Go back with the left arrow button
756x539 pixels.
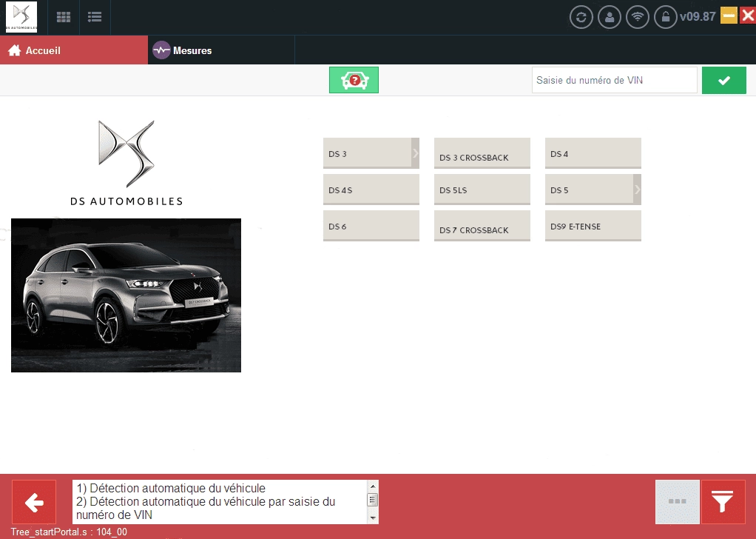[x=34, y=502]
